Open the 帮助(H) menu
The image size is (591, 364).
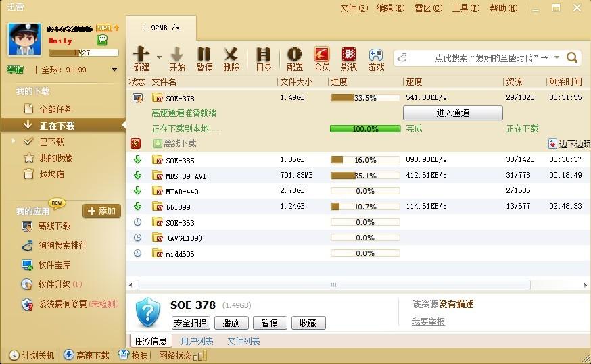pyautogui.click(x=504, y=8)
